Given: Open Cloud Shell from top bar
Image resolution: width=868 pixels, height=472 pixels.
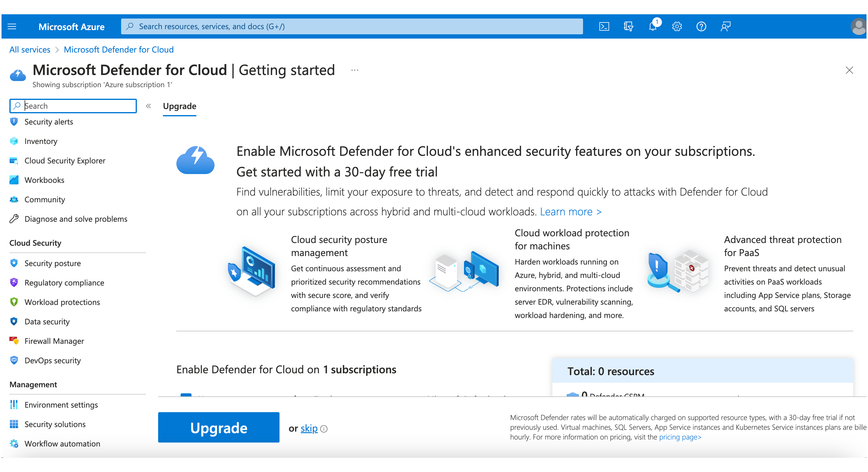Looking at the screenshot, I should tap(604, 26).
